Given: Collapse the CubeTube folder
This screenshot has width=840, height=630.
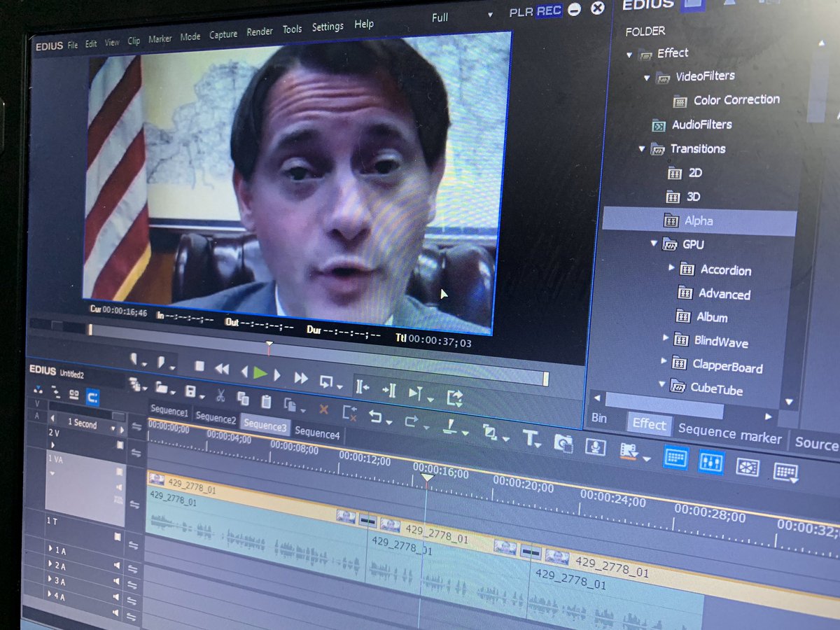Looking at the screenshot, I should [661, 384].
